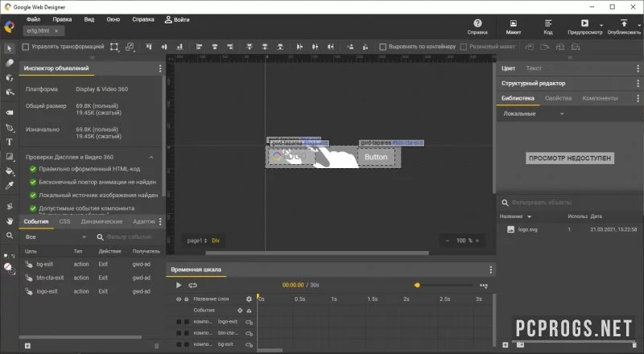The image size is (644, 354).
Task: Switch to Код code view
Action: [x=548, y=27]
